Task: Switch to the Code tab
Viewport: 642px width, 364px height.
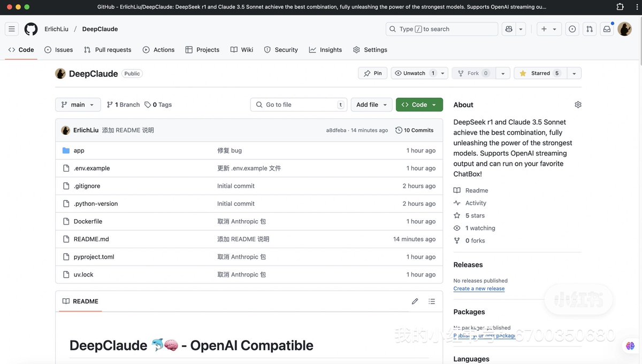Action: pyautogui.click(x=21, y=50)
